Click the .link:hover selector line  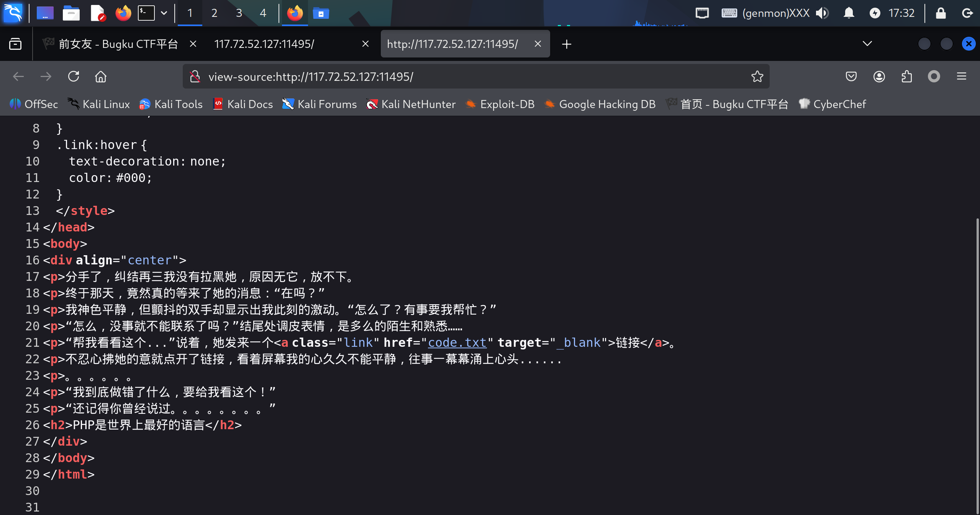pos(102,145)
